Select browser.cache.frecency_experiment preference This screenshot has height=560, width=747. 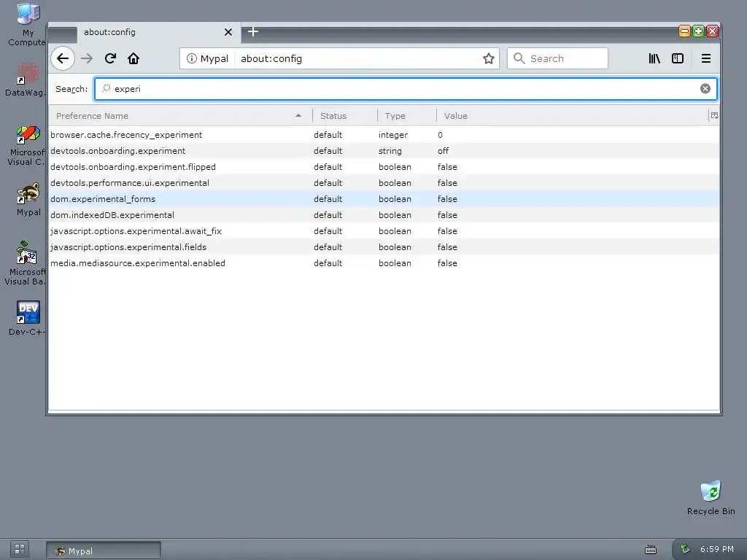pyautogui.click(x=384, y=135)
